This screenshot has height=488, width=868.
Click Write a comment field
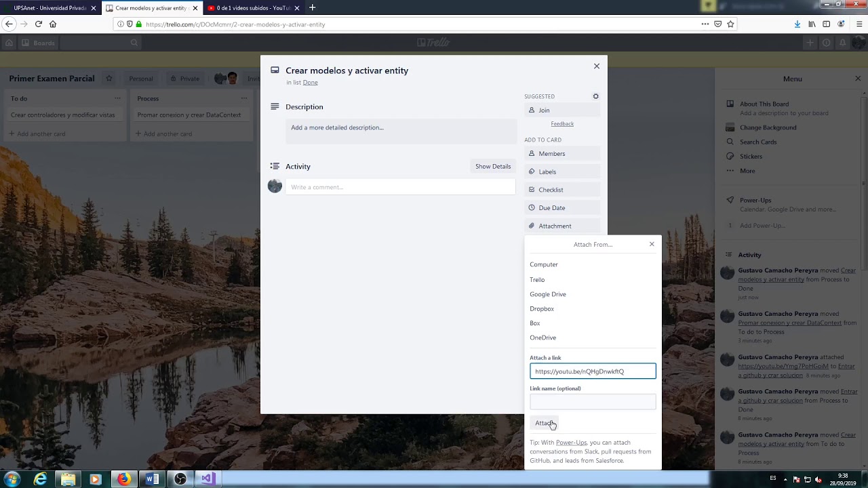pos(400,186)
